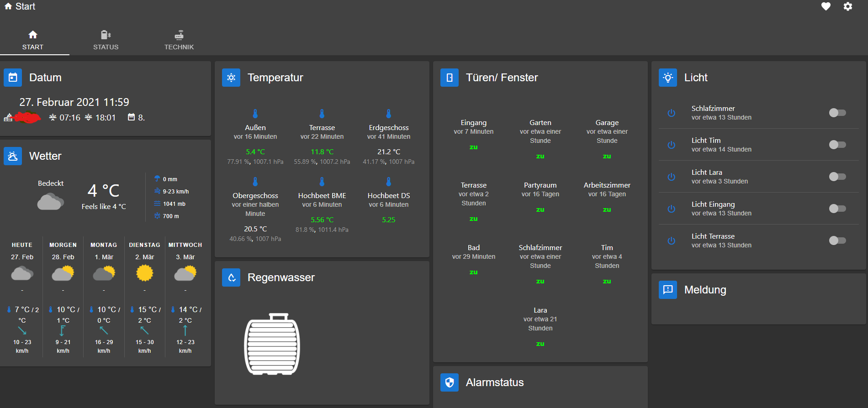Toggle the Licht Lara switch

pyautogui.click(x=837, y=177)
